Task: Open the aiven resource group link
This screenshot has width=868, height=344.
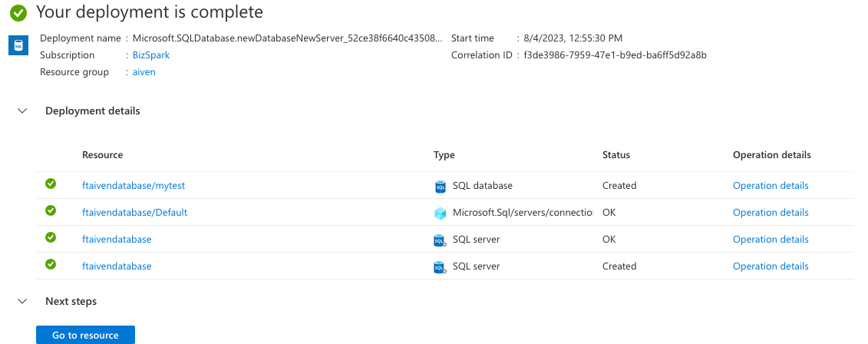Action: coord(144,72)
